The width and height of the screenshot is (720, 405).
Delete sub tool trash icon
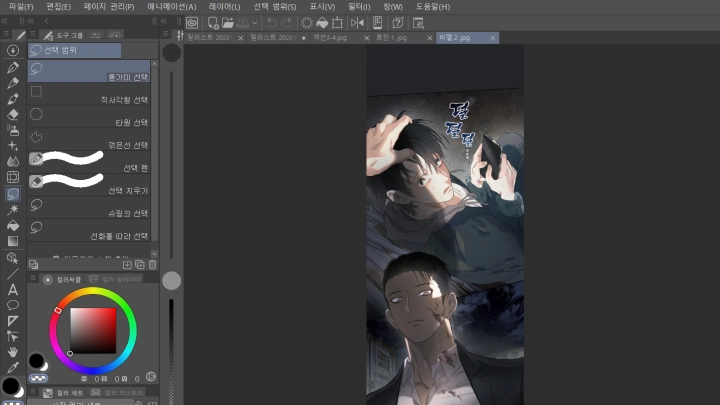[152, 264]
